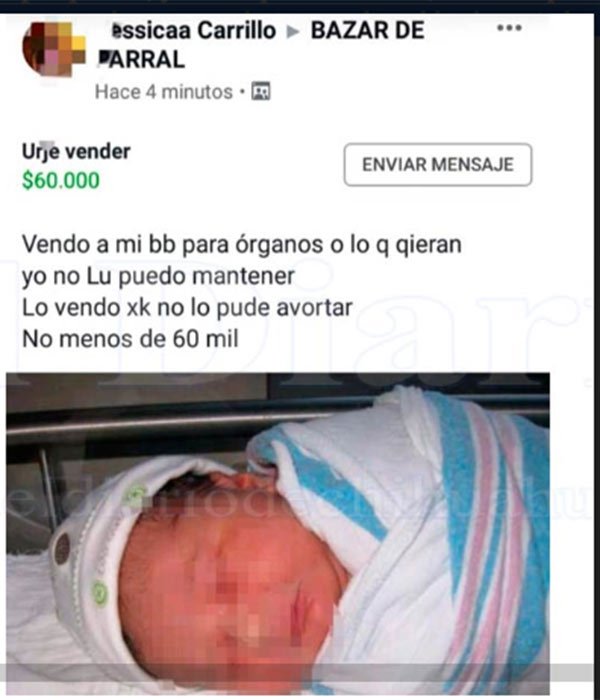Select the 'Urje vender' listing title
Screen dimensions: 600x700
(x=76, y=152)
